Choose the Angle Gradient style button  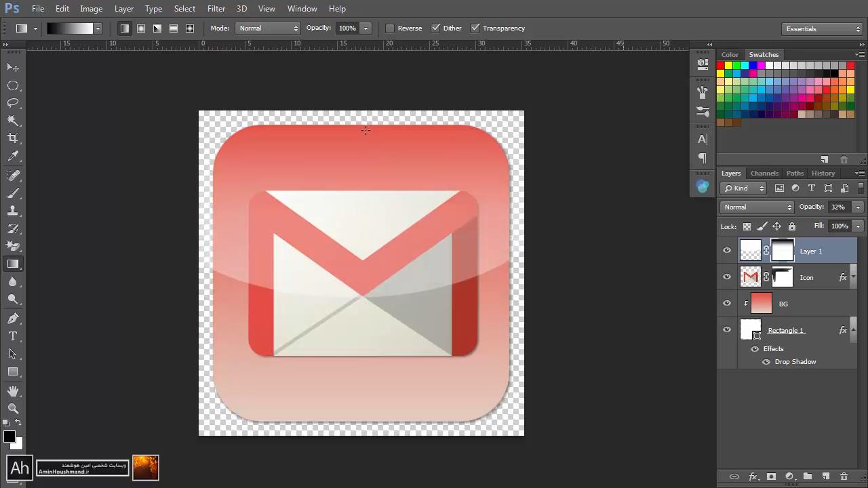coord(157,28)
